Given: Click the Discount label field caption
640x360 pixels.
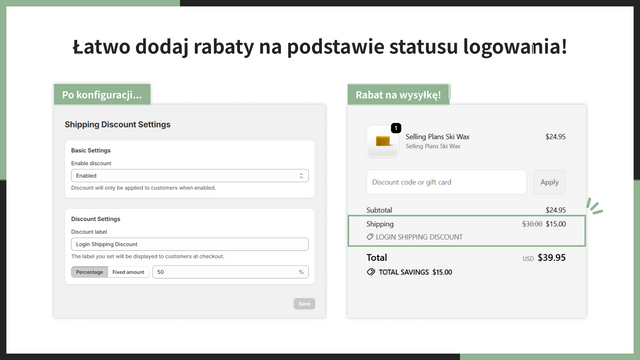Looking at the screenshot, I should click(x=89, y=232).
